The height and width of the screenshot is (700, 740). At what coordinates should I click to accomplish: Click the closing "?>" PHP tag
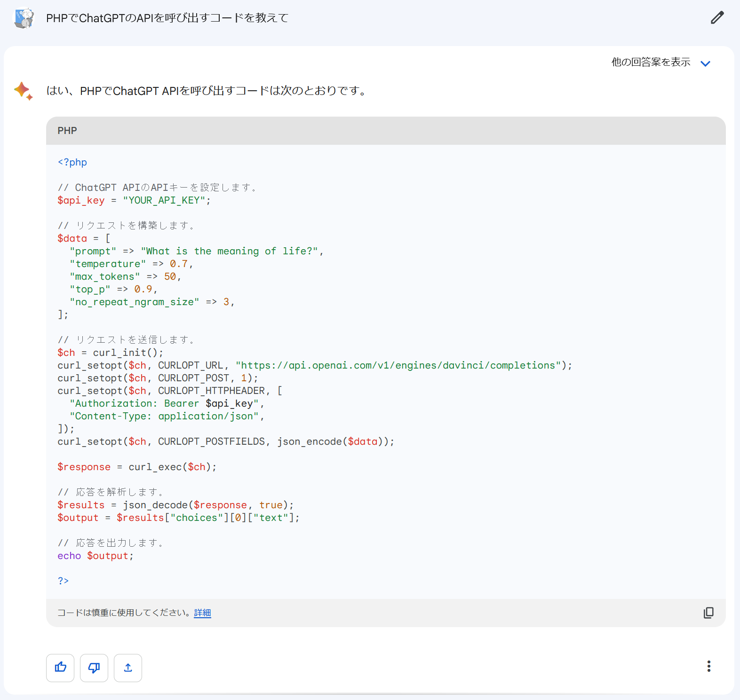(63, 581)
